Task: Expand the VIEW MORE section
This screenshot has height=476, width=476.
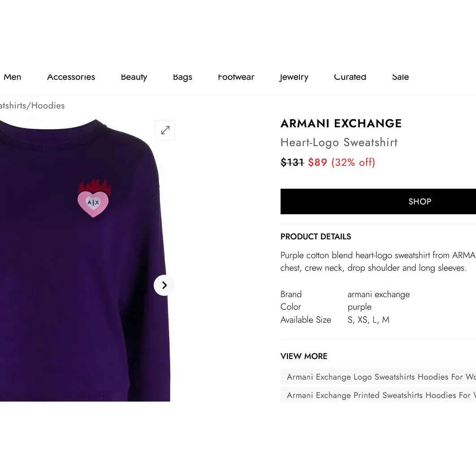Action: (x=303, y=356)
